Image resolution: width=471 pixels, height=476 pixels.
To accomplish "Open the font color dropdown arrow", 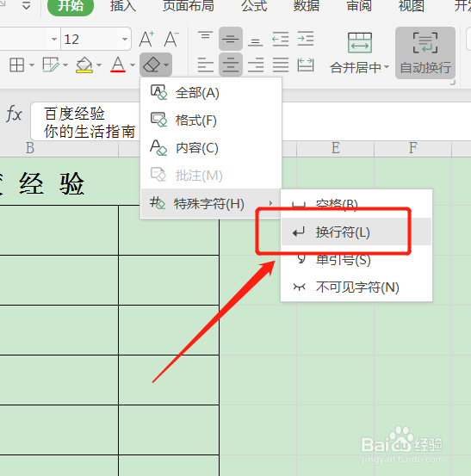I will tap(133, 65).
